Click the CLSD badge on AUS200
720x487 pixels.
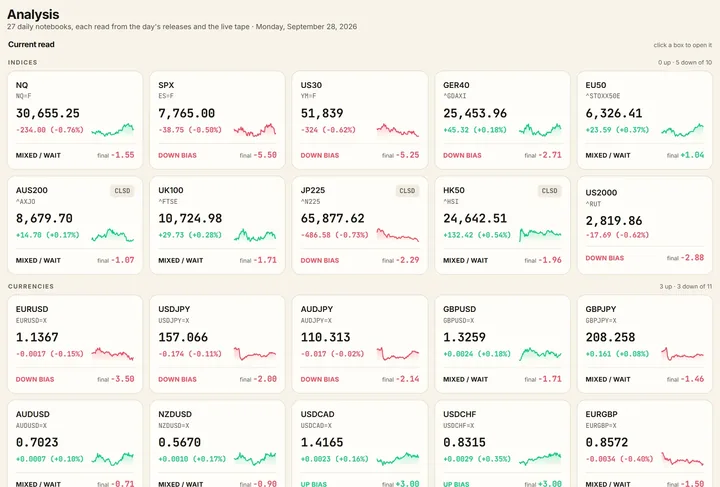122,191
